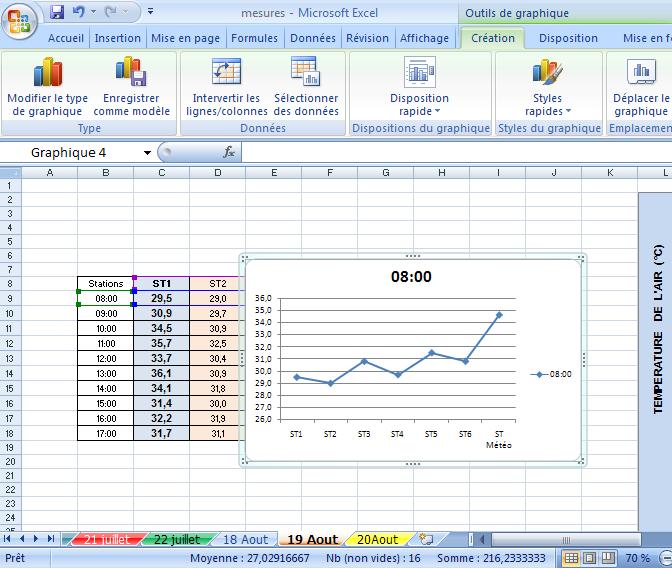Select row 12 header
672x568 pixels.
(x=10, y=343)
